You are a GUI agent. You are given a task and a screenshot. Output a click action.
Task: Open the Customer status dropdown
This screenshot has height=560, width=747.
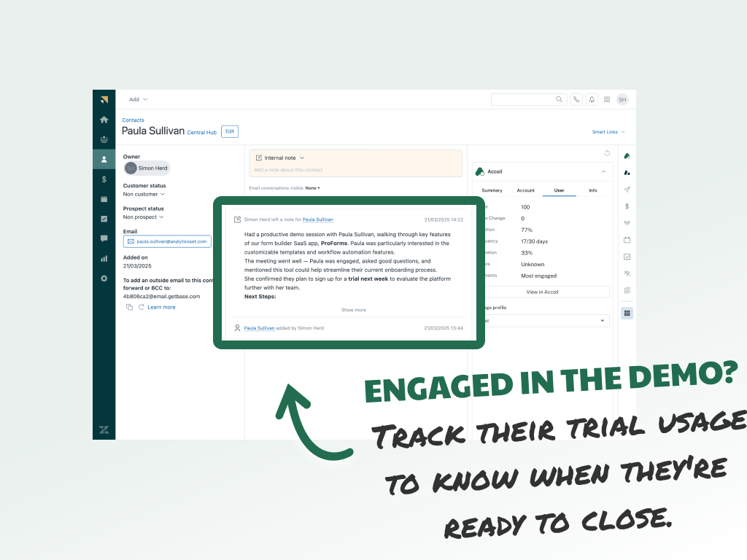[144, 194]
